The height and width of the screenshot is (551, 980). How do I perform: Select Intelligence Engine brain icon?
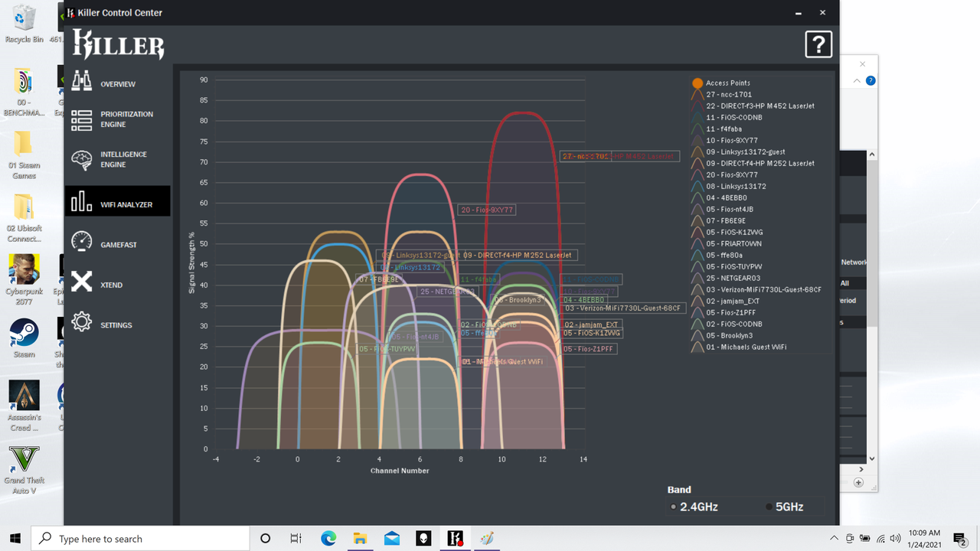click(82, 160)
